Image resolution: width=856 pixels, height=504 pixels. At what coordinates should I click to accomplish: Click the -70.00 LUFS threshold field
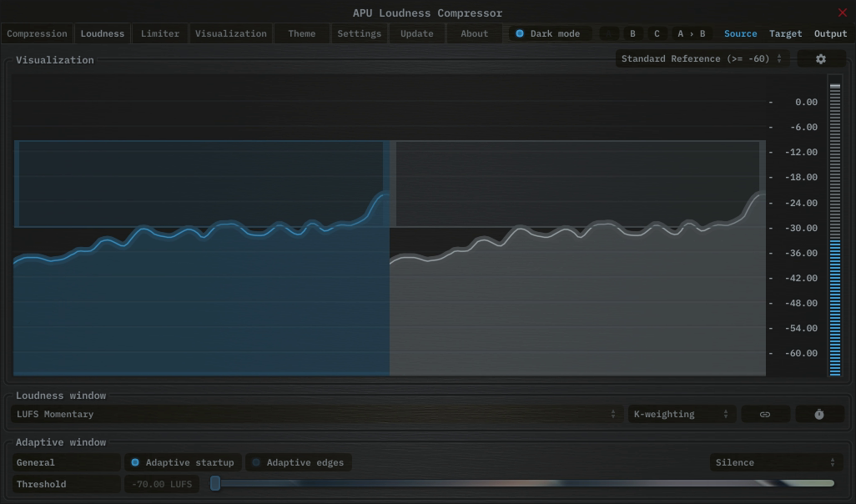(162, 485)
